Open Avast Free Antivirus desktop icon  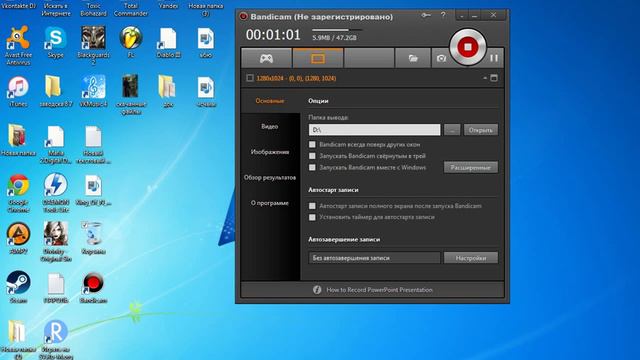pyautogui.click(x=18, y=45)
